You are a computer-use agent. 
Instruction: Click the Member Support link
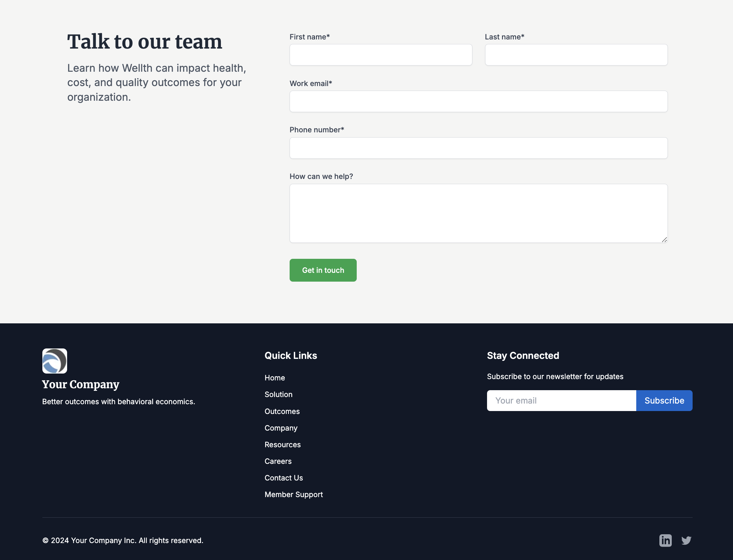294,495
